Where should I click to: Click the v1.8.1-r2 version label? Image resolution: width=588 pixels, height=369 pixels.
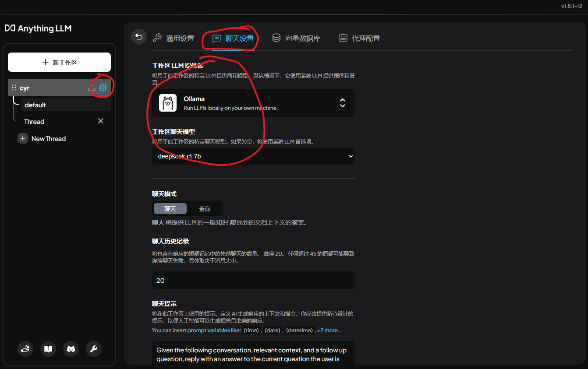[572, 6]
